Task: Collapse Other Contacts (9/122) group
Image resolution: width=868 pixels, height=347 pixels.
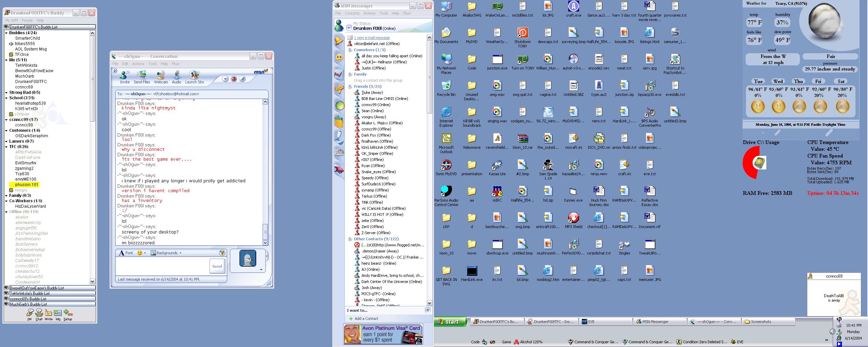Action: [x=350, y=239]
